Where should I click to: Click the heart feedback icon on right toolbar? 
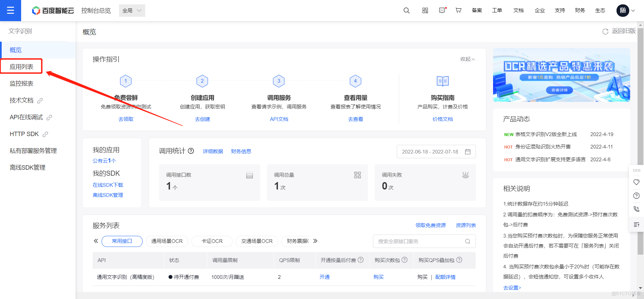pyautogui.click(x=636, y=182)
